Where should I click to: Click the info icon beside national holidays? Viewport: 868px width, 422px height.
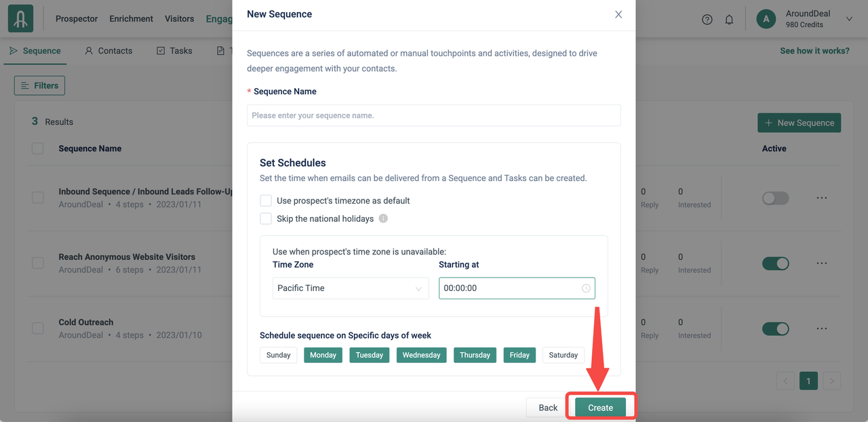coord(383,219)
